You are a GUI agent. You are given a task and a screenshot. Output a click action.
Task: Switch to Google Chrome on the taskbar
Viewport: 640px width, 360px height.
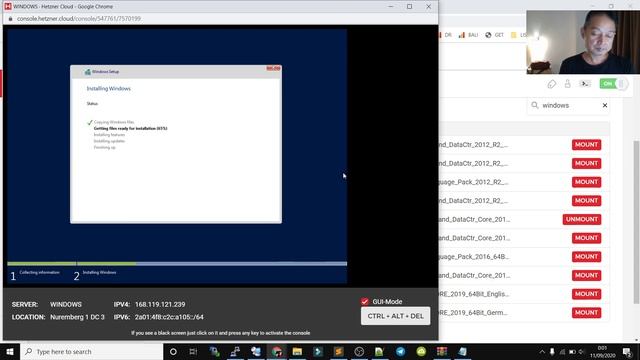pyautogui.click(x=276, y=351)
